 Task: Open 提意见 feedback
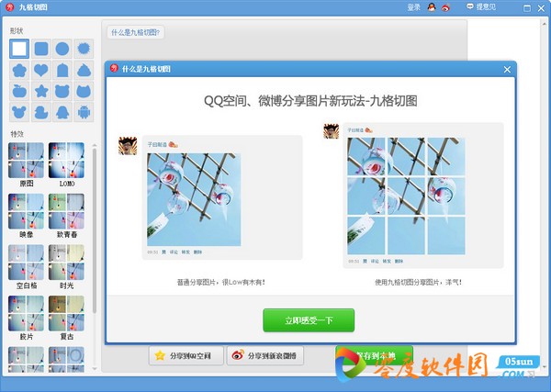pos(480,6)
